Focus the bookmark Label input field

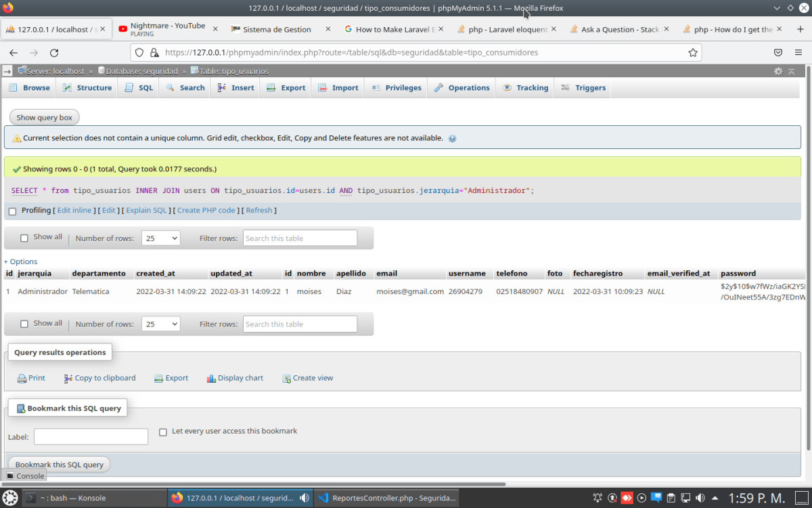[91, 437]
